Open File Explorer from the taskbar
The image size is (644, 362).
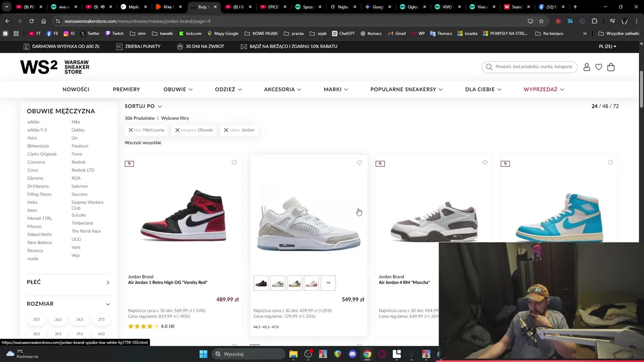coord(293,354)
